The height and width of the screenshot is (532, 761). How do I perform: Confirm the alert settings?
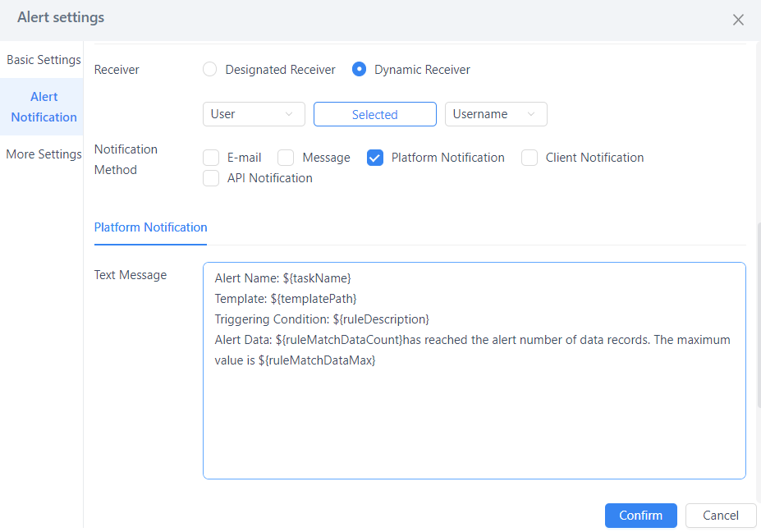[x=640, y=516]
